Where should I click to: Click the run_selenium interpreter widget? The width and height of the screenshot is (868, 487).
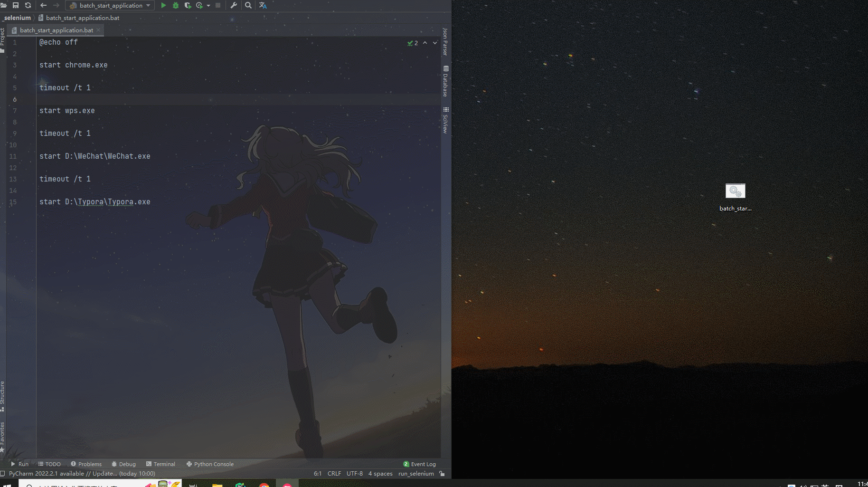pyautogui.click(x=416, y=474)
